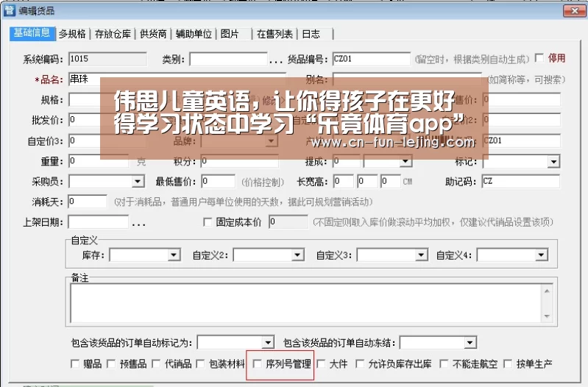Click the 备注 scrollbar down arrow
588x387 pixels.
(547, 316)
